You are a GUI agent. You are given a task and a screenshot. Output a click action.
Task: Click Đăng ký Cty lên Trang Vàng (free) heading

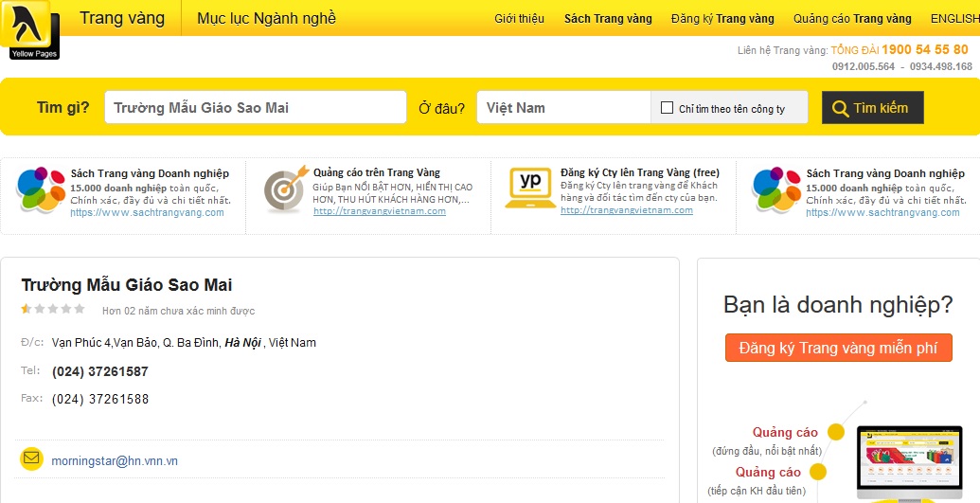pos(640,172)
